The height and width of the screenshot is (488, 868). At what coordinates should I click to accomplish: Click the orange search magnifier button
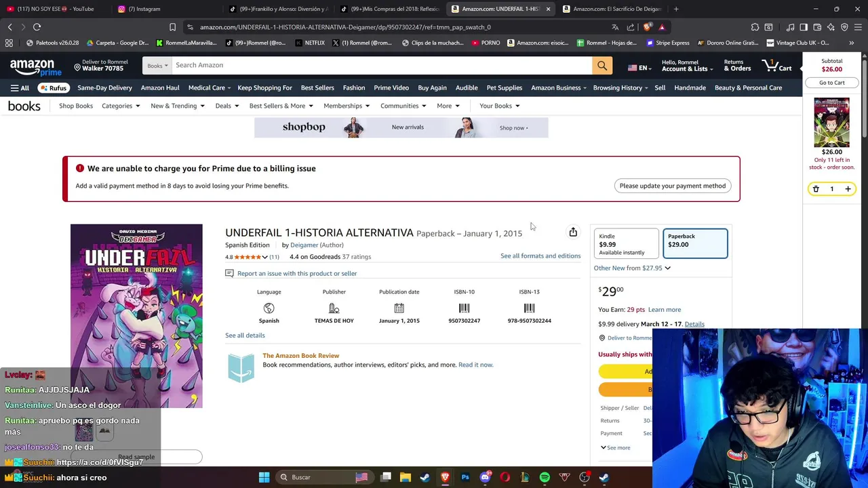602,65
